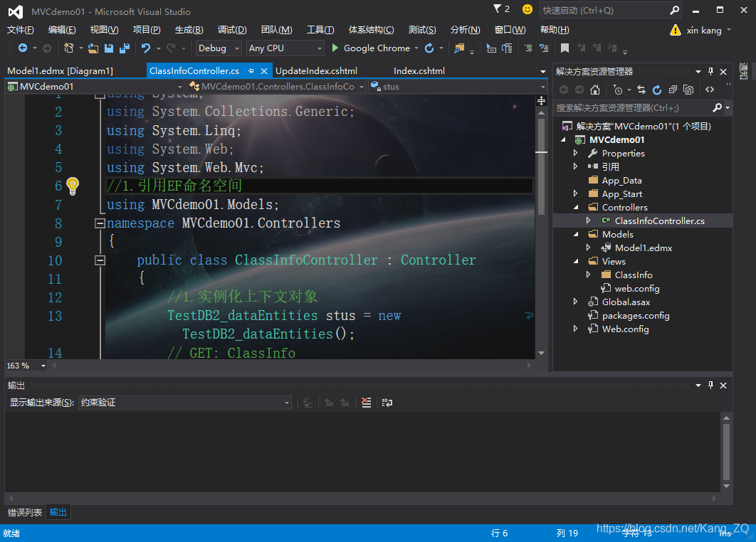Click the Save All icon

pos(125,48)
